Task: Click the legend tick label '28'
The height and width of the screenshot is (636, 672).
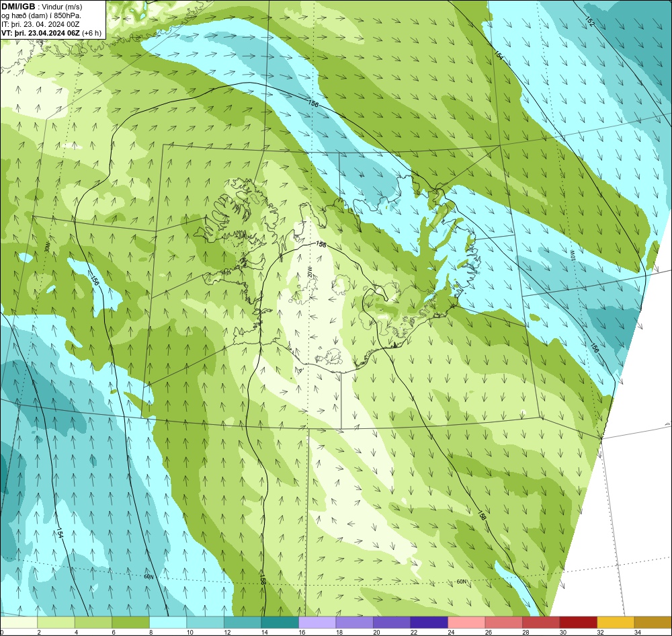Action: coord(526,632)
